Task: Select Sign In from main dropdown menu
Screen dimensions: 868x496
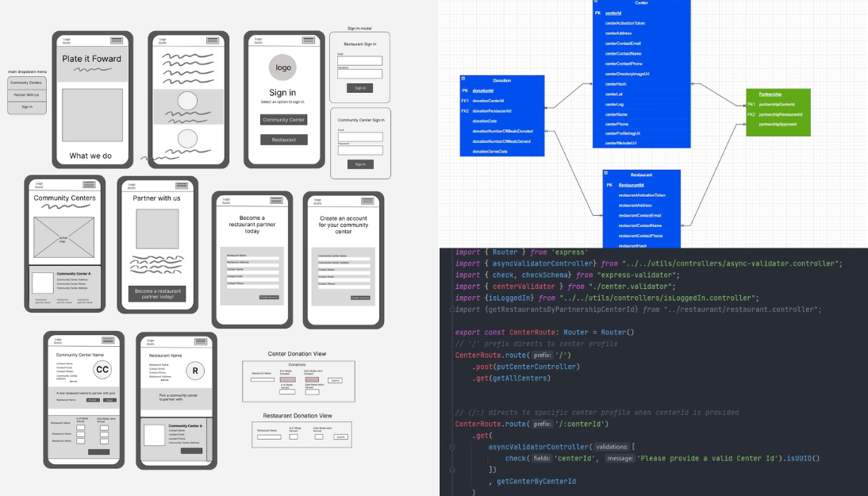Action: 26,106
